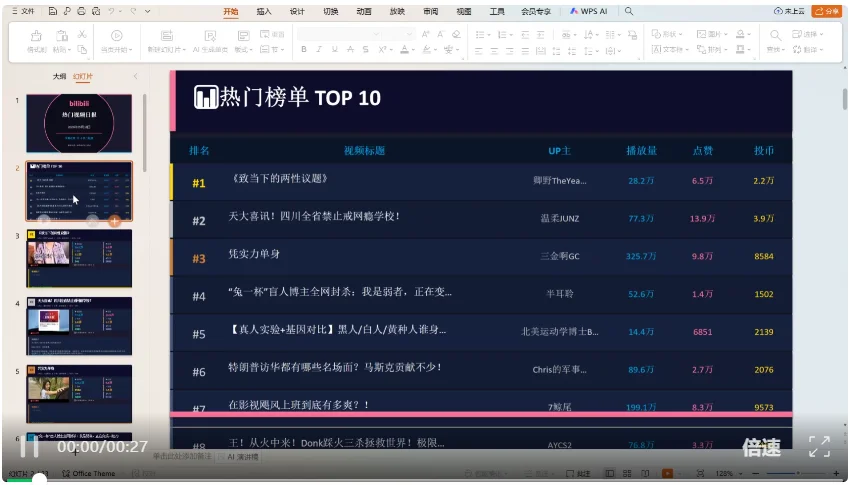Image resolution: width=850 pixels, height=485 pixels.
Task: Click the Decrease font size icon
Action: point(440,34)
